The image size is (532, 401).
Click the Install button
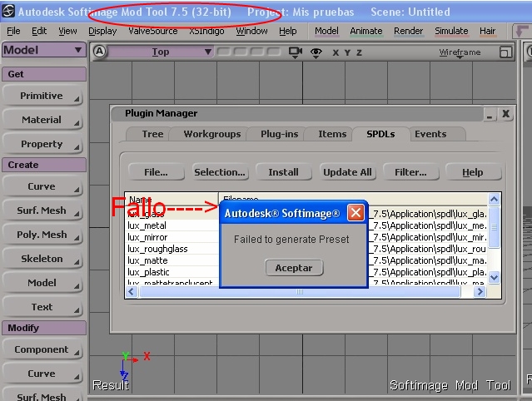(283, 172)
